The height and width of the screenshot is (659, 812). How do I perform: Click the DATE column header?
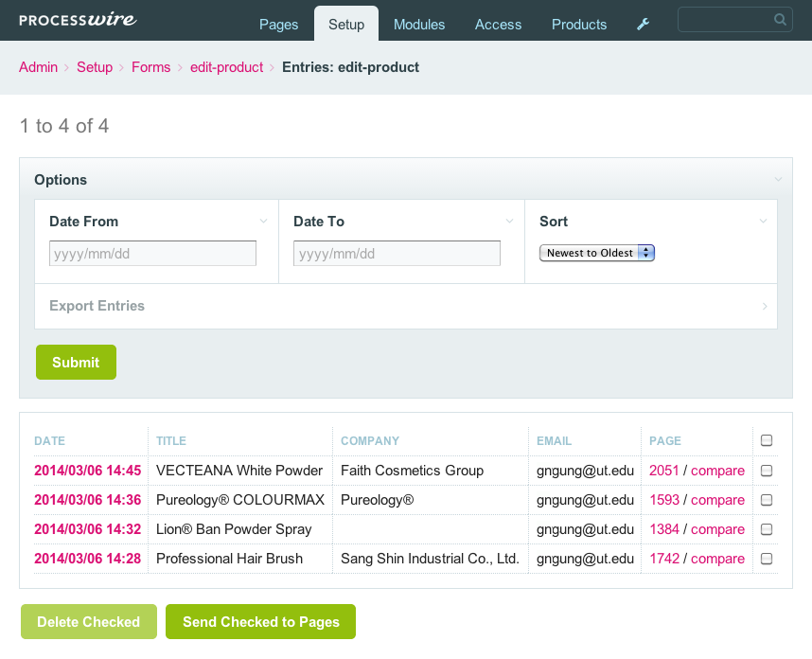point(50,441)
